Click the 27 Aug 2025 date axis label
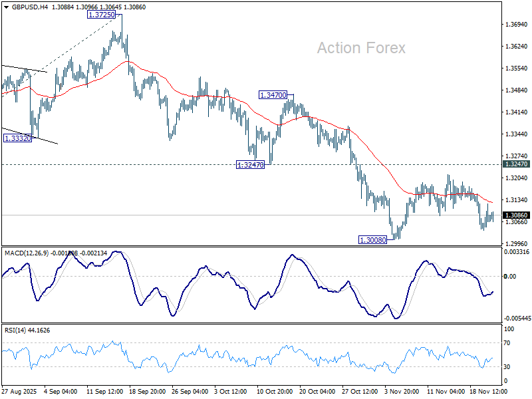The image size is (532, 399). coord(20,392)
